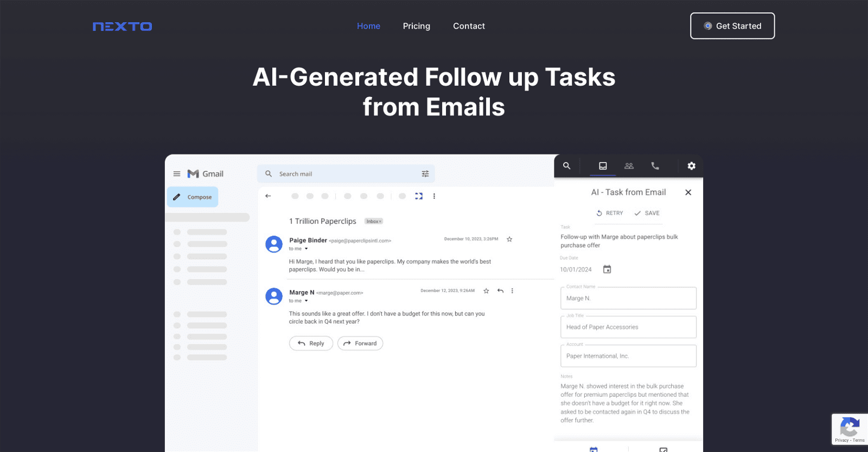Click the phone icon in Nexto panel
Viewport: 868px width, 452px height.
[655, 166]
